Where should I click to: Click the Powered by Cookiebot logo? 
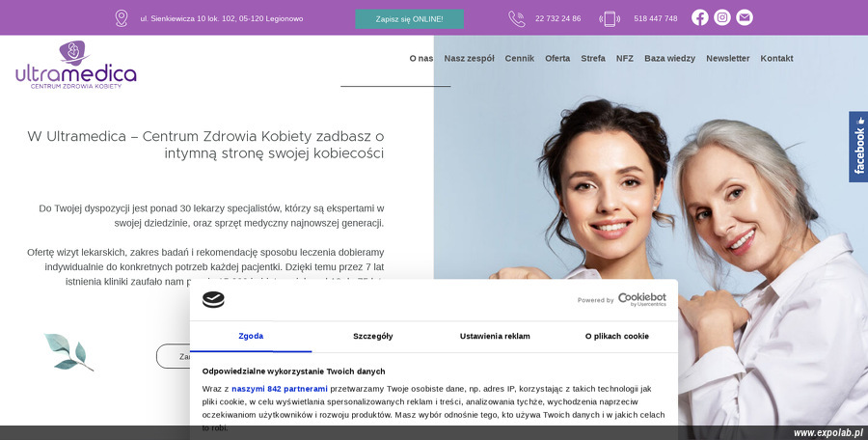622,300
